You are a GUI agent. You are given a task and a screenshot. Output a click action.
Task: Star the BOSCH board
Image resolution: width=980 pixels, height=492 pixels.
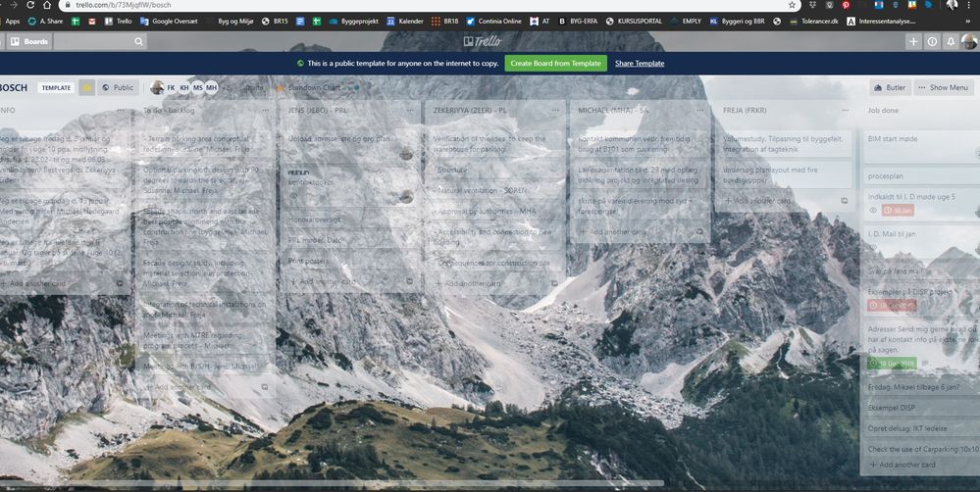[87, 88]
